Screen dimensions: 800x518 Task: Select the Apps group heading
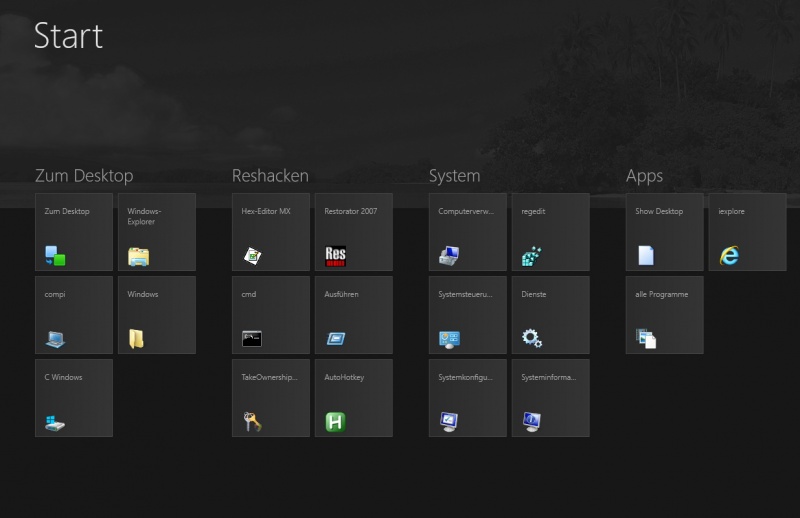tap(644, 177)
